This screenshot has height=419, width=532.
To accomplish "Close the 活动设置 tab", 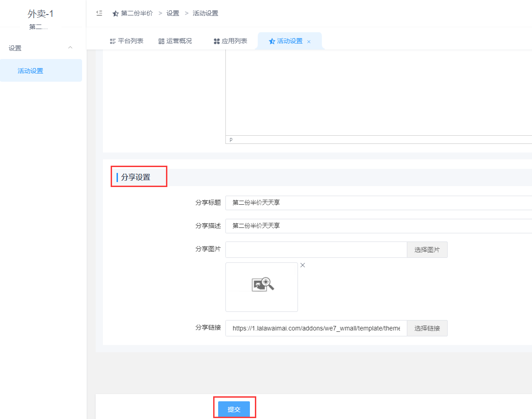I will click(x=309, y=42).
